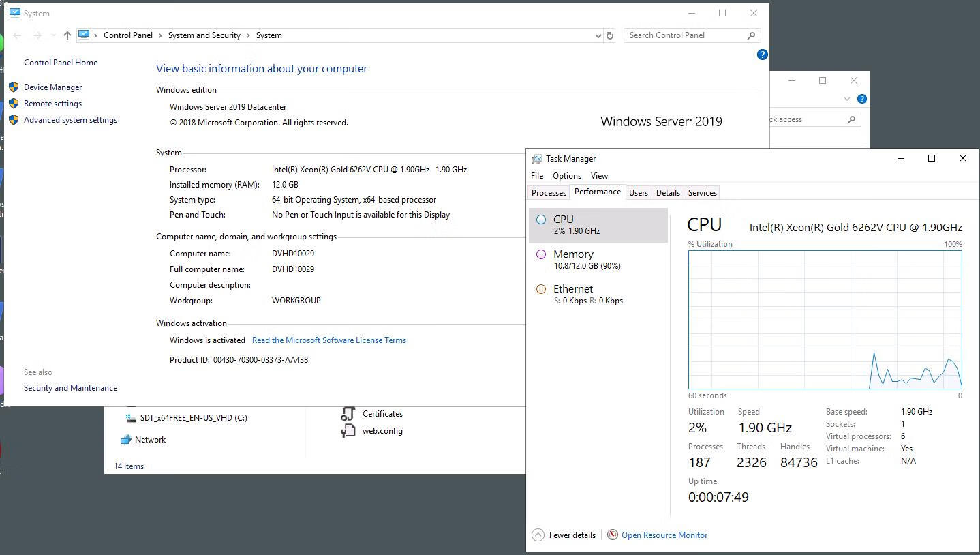
Task: Click the up arrow navigation icon
Action: point(67,35)
